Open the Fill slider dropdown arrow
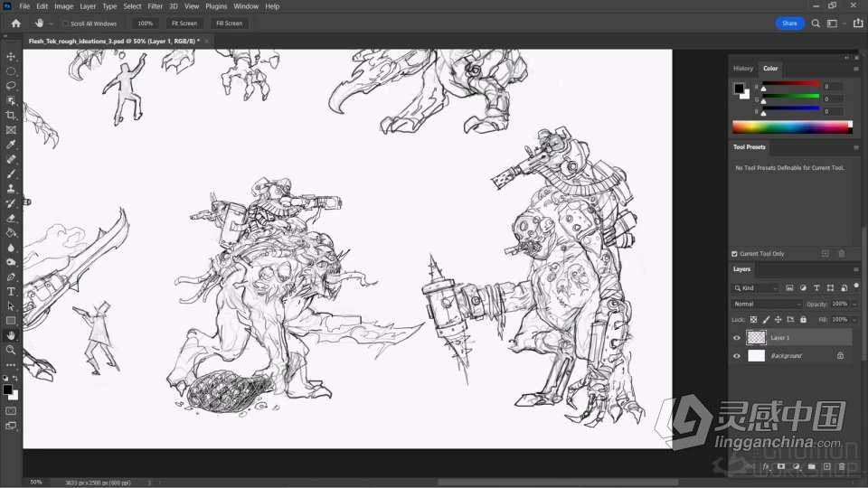This screenshot has width=868, height=488. pos(854,319)
